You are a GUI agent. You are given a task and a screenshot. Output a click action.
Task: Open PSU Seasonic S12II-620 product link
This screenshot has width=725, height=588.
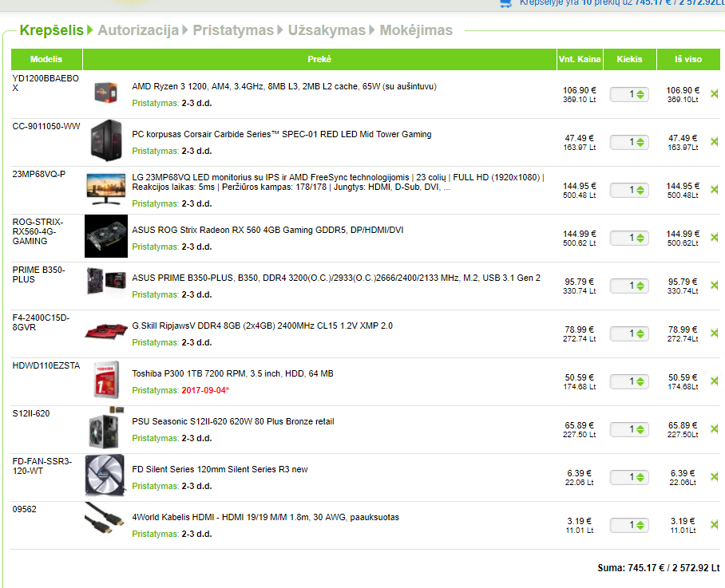233,421
